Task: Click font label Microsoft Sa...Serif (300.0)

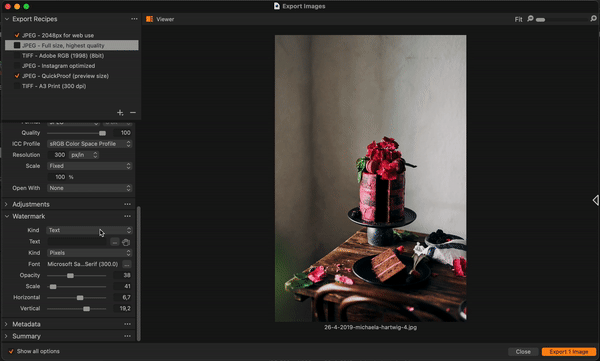Action: pos(83,264)
